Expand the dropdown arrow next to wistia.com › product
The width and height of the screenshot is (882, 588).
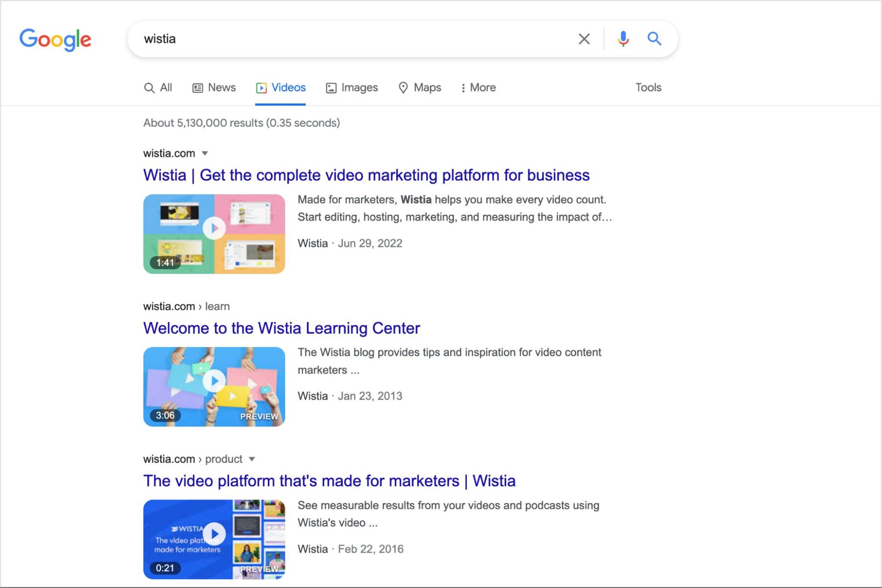pyautogui.click(x=251, y=459)
